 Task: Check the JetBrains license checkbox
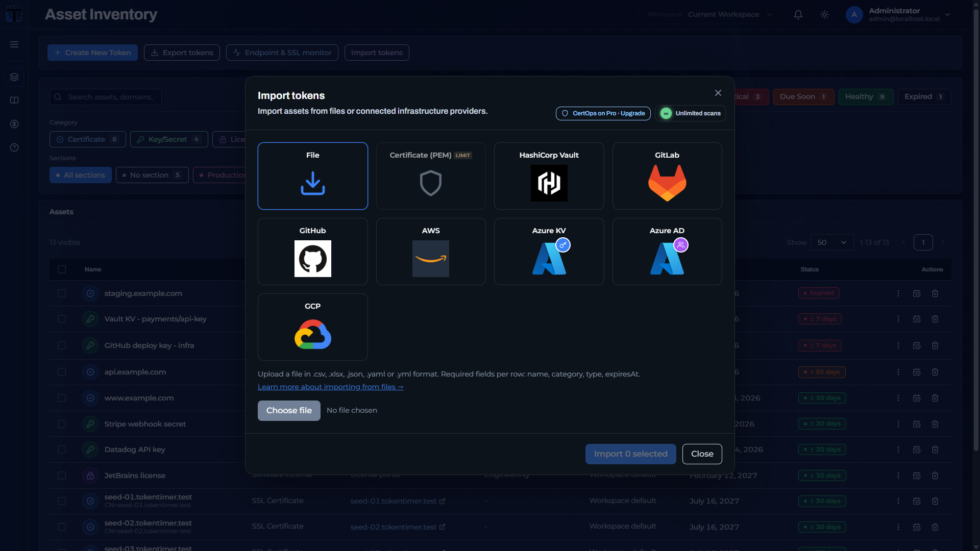coord(62,475)
